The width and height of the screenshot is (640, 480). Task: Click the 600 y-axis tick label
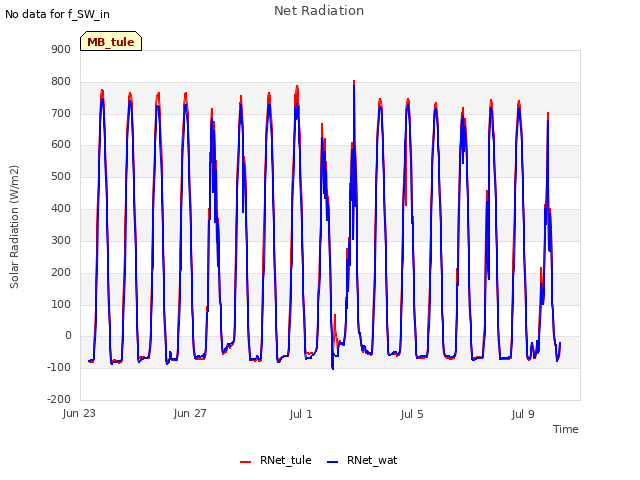pos(61,144)
